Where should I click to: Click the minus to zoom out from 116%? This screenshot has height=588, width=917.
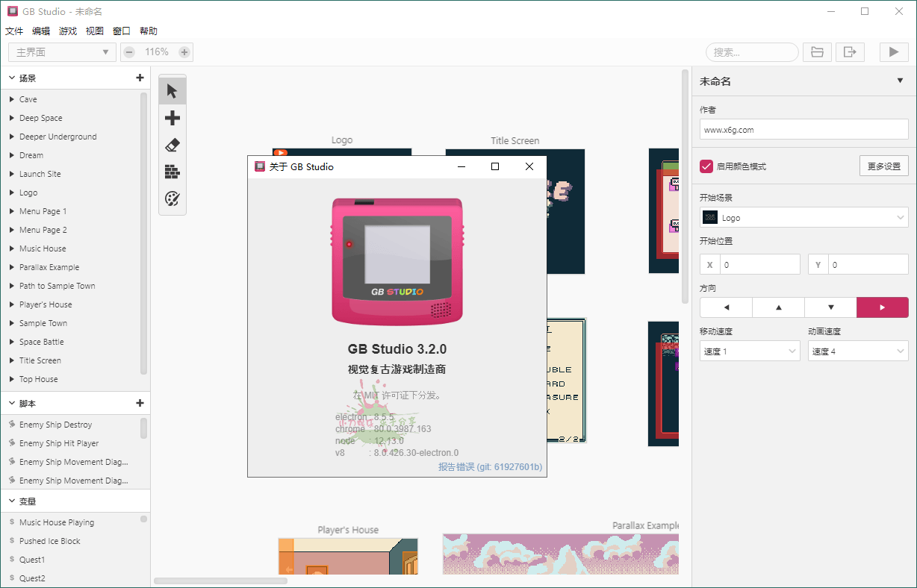[x=128, y=52]
